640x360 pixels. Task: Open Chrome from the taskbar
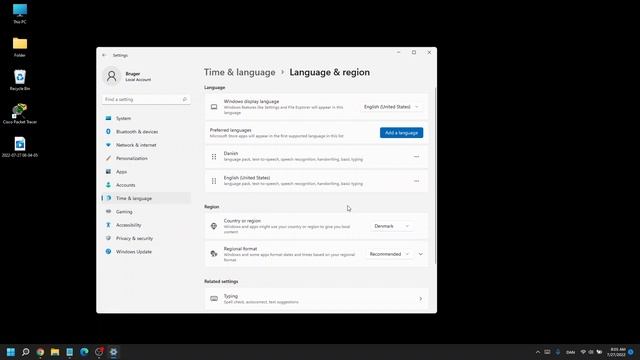click(40, 352)
